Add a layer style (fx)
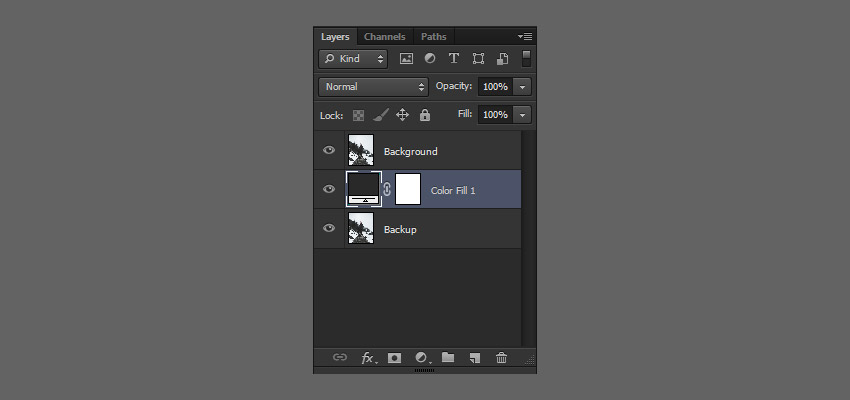Viewport: 850px width, 400px height. [x=368, y=358]
